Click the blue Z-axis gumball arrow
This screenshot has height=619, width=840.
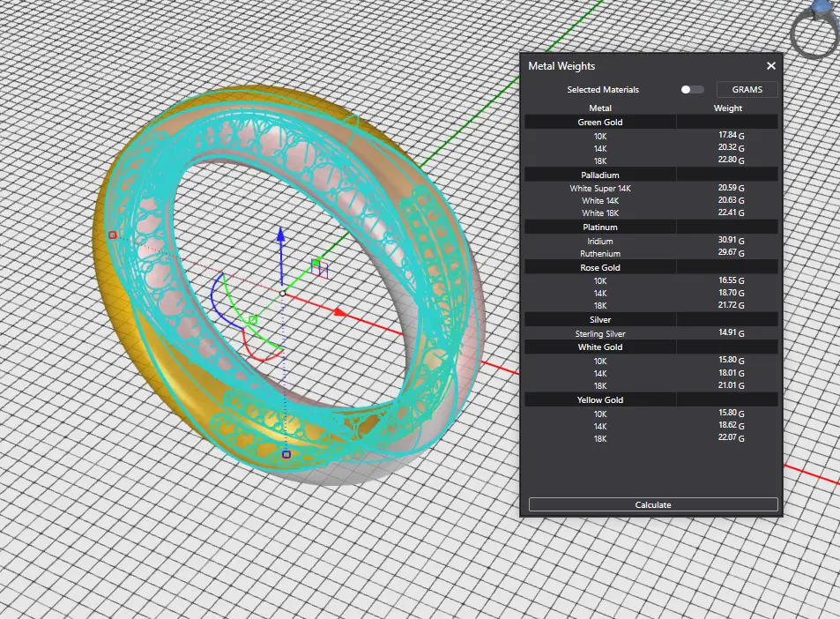tap(280, 235)
